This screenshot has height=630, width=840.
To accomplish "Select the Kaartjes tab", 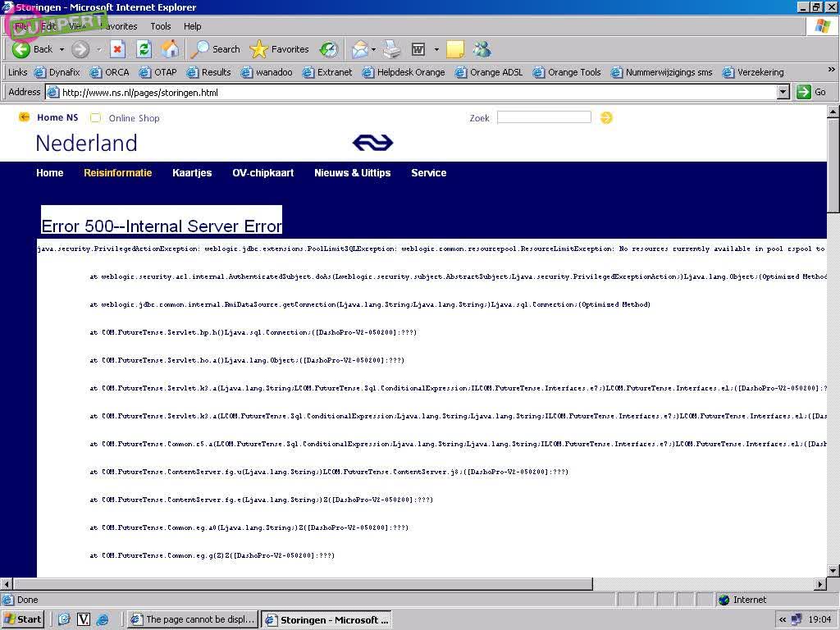I will tap(192, 172).
